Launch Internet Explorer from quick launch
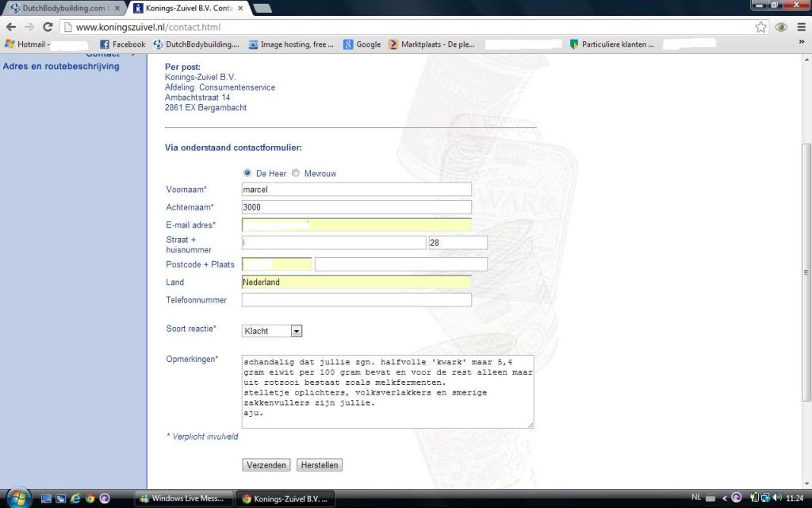This screenshot has height=508, width=812. click(x=76, y=498)
